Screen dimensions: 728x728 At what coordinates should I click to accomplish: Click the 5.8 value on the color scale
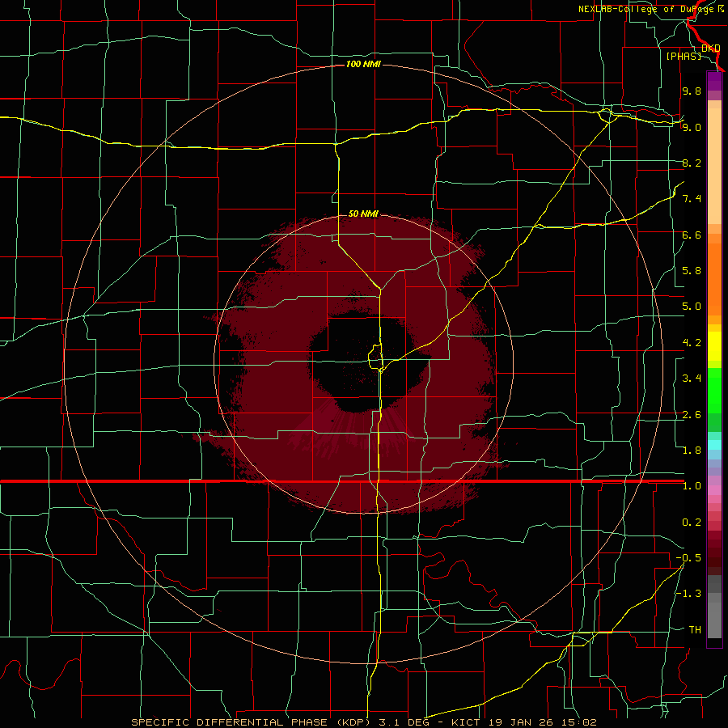point(692,271)
